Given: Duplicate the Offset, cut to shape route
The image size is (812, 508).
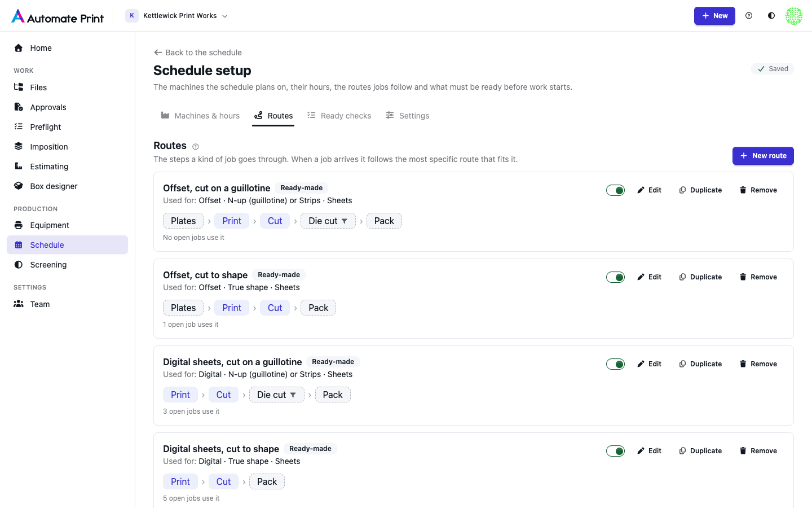Looking at the screenshot, I should point(700,277).
